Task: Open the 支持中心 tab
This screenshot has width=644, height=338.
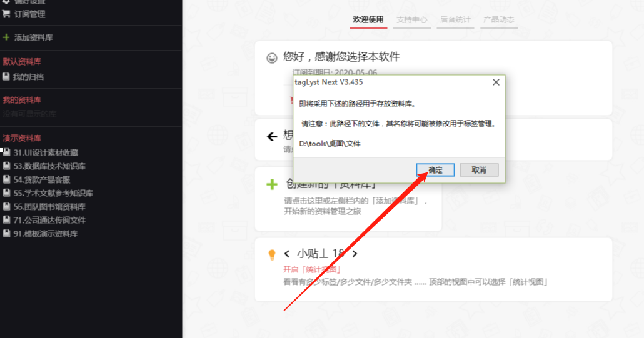Action: coord(411,20)
